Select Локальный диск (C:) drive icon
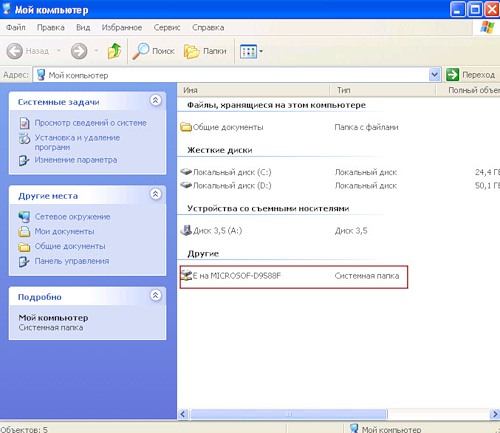Viewport: 500px width, 433px height. coord(186,172)
